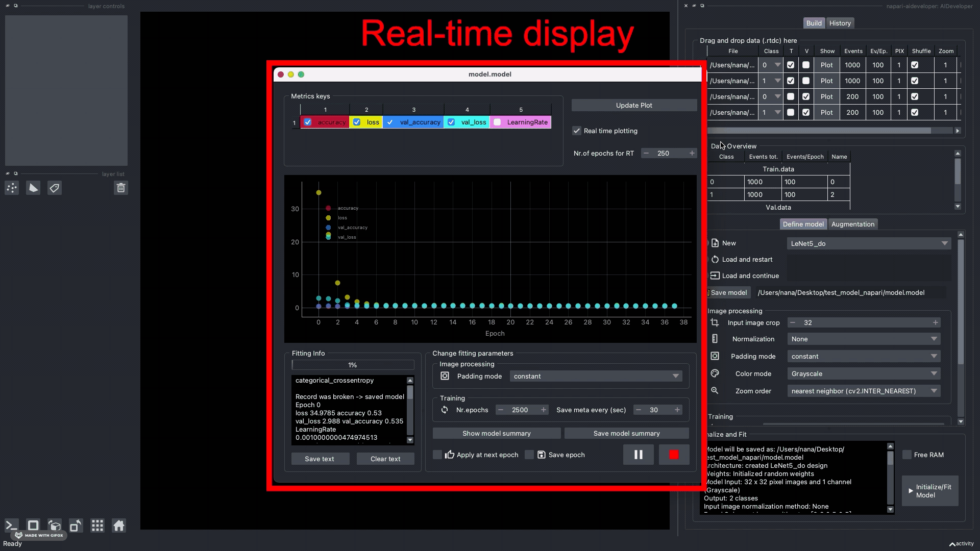
Task: Click the Normalization settings icon
Action: (715, 338)
